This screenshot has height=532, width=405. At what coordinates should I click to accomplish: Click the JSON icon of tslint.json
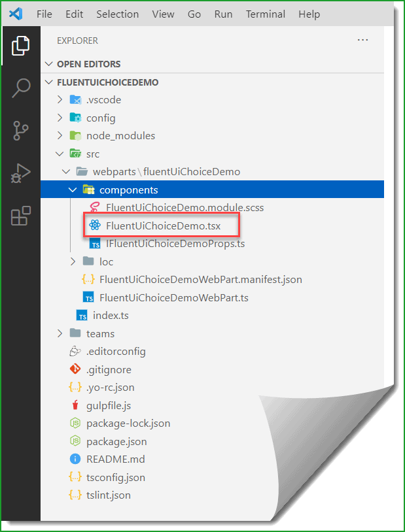pyautogui.click(x=75, y=495)
